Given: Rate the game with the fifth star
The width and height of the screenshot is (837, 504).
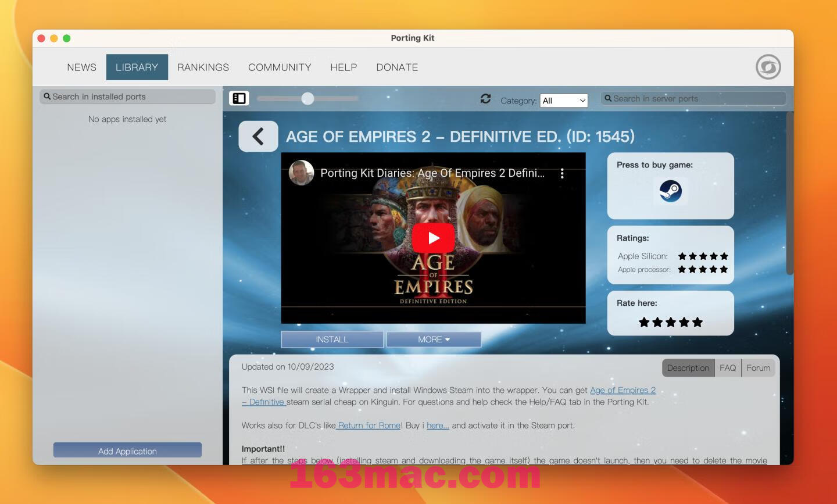Looking at the screenshot, I should [x=697, y=322].
